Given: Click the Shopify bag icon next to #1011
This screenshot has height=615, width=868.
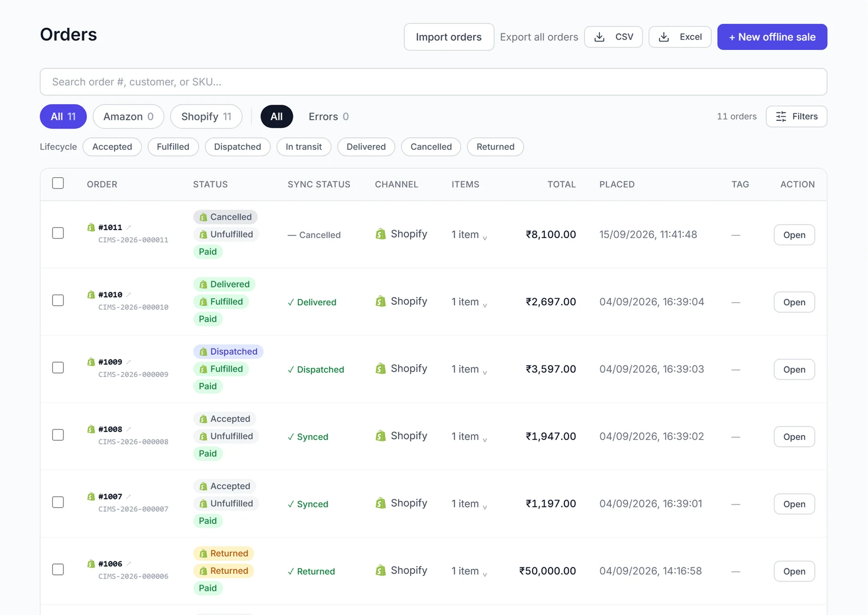Looking at the screenshot, I should coord(91,227).
